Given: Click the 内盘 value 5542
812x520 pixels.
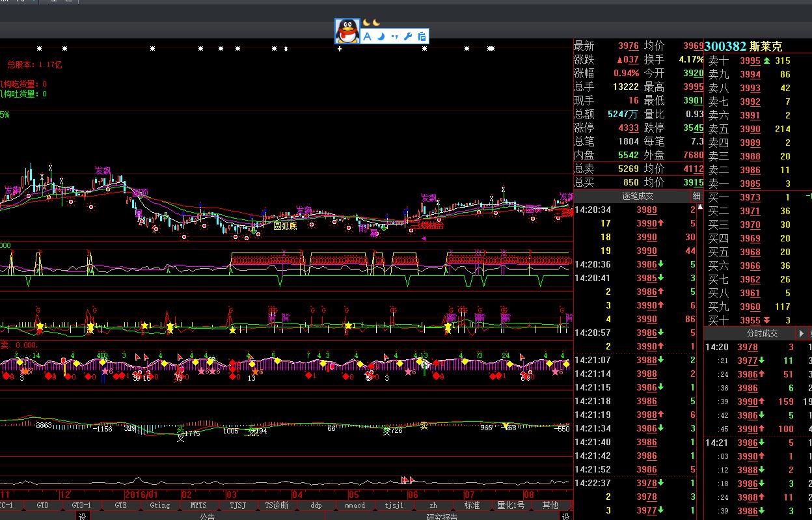Looking at the screenshot, I should click(628, 155).
